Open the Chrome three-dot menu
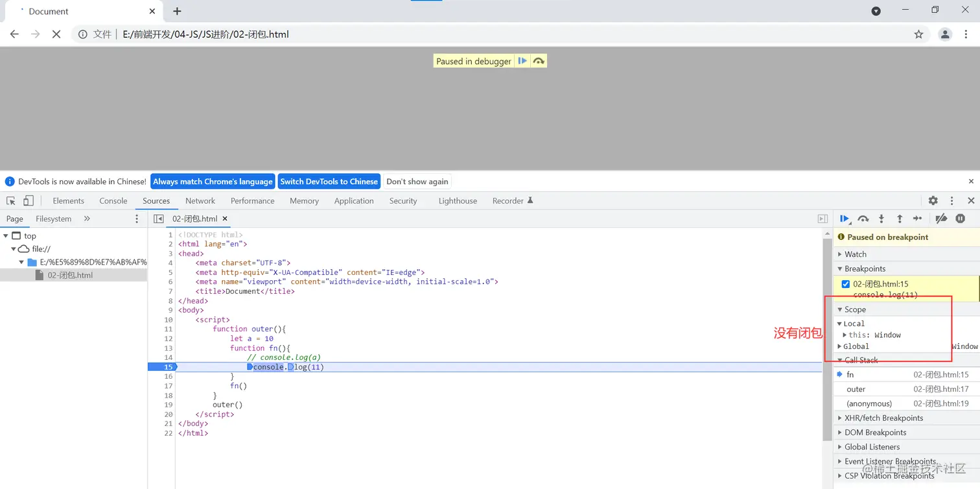The image size is (980, 489). click(967, 34)
